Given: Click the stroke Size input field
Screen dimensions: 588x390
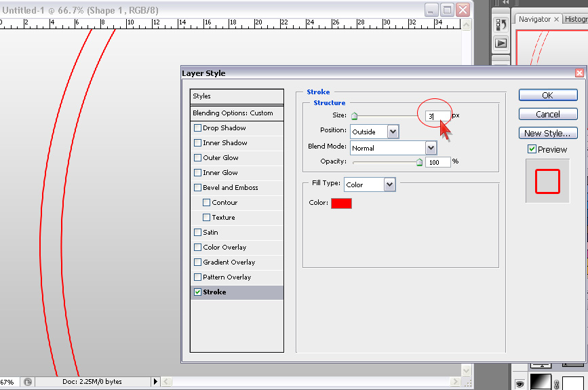Looking at the screenshot, I should [x=437, y=116].
